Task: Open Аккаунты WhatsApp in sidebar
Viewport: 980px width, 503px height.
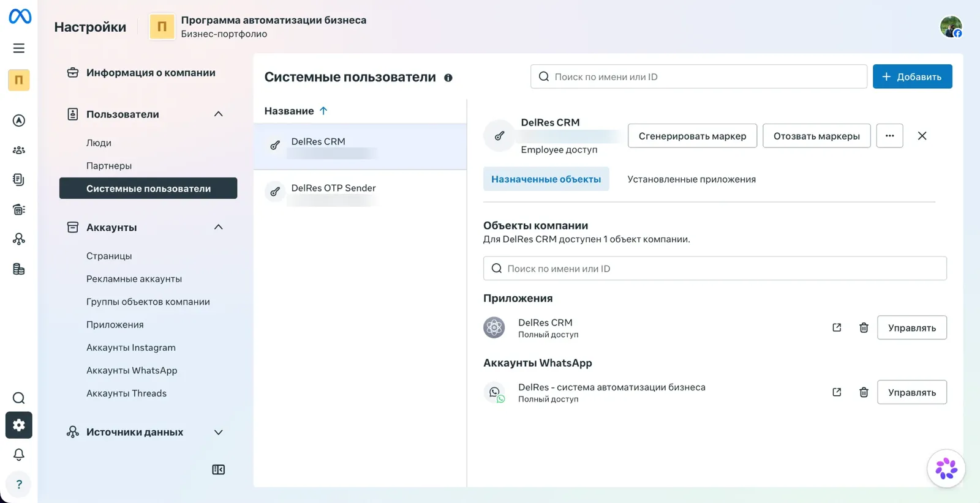Action: [132, 370]
